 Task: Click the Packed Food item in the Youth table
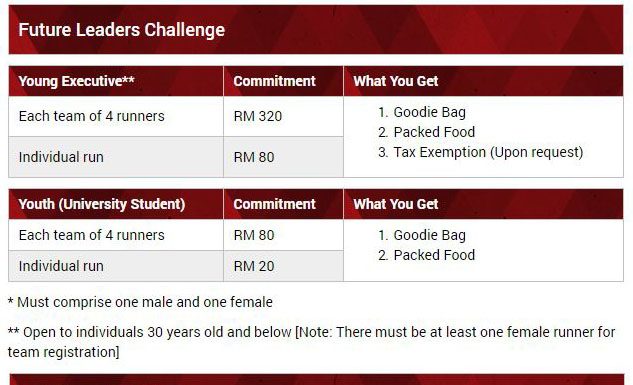426,255
